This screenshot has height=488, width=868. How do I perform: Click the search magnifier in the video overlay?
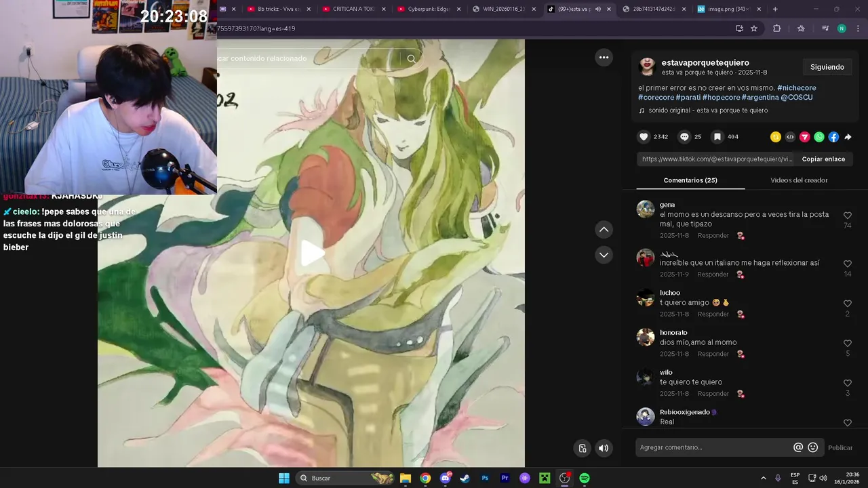(x=412, y=59)
